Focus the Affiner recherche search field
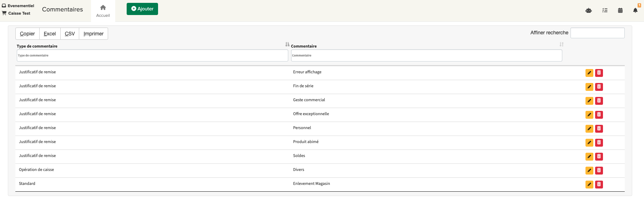The height and width of the screenshot is (201, 644). pos(597,33)
